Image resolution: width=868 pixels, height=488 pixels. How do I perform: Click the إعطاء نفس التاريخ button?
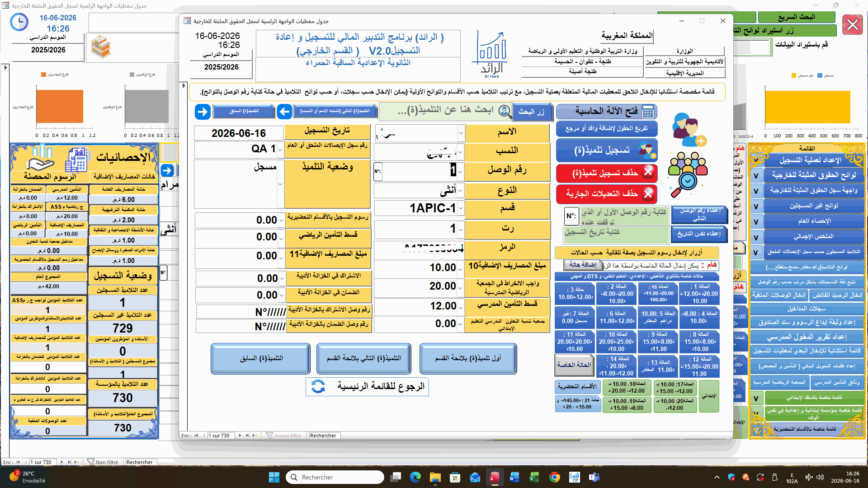(x=699, y=234)
